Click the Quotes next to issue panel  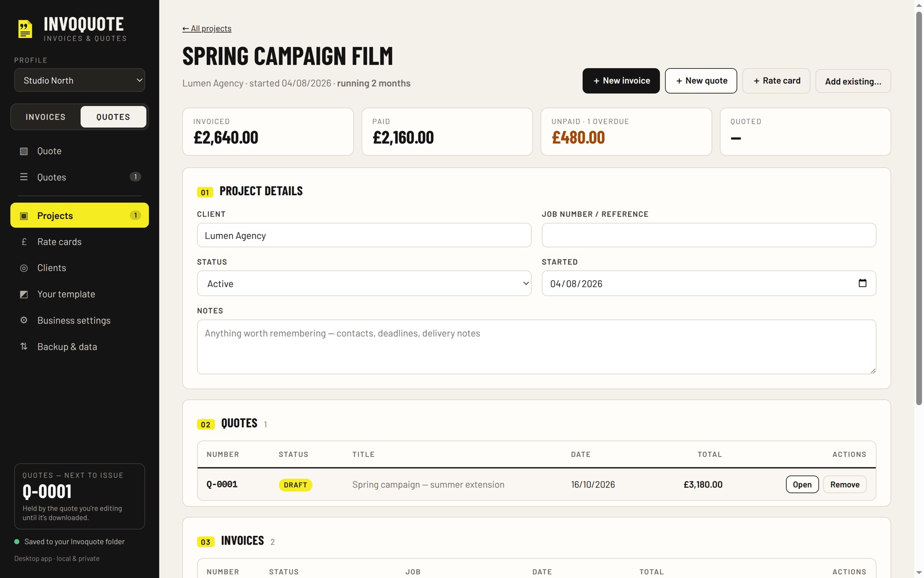click(80, 496)
